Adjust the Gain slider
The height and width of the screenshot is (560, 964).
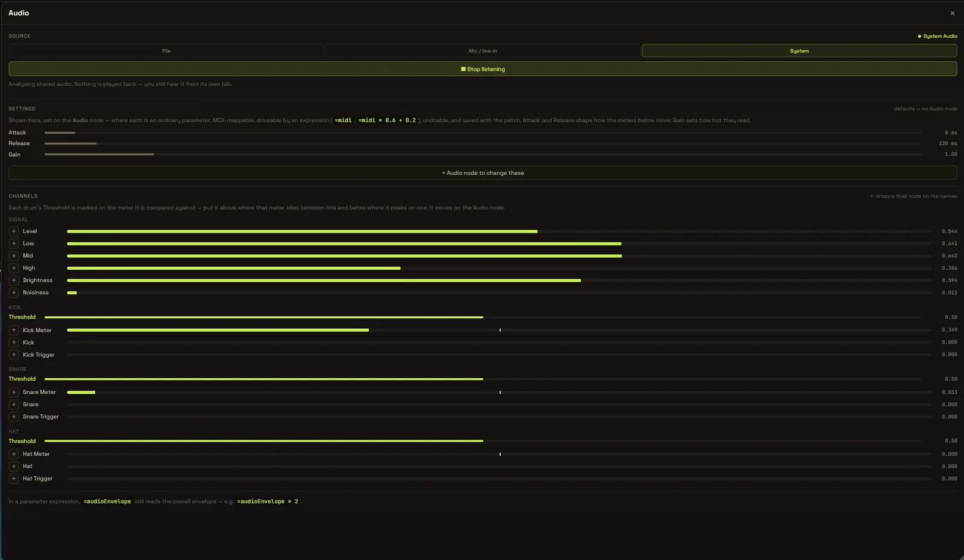click(483, 154)
